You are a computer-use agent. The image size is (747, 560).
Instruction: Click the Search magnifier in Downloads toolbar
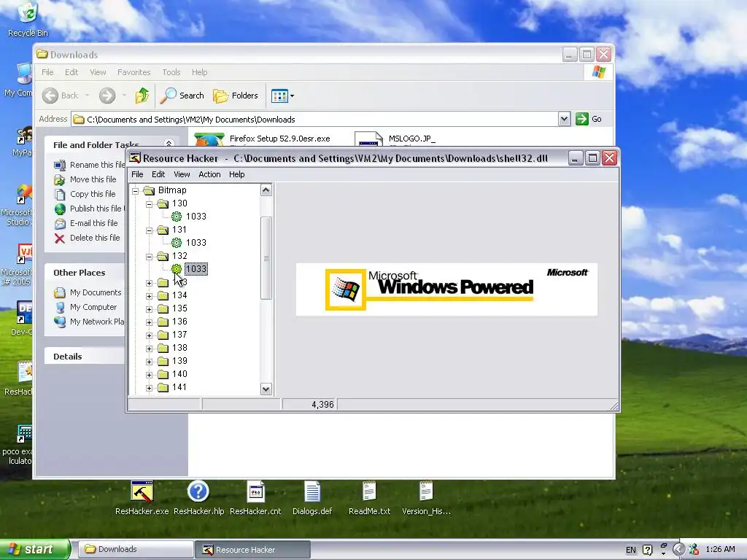(168, 96)
